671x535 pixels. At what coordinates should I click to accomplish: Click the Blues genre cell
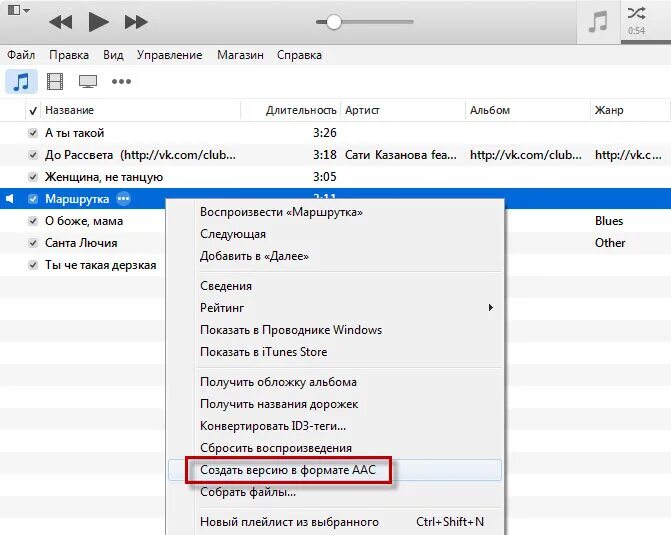609,221
